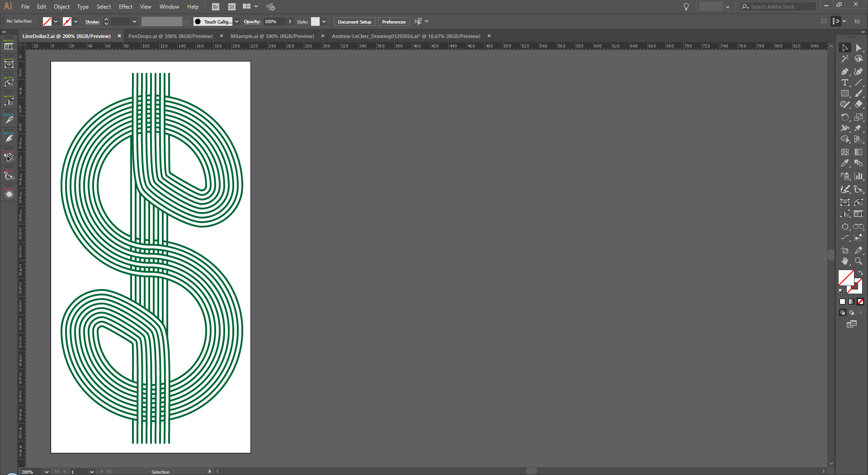Select the Slice tool

[859, 250]
